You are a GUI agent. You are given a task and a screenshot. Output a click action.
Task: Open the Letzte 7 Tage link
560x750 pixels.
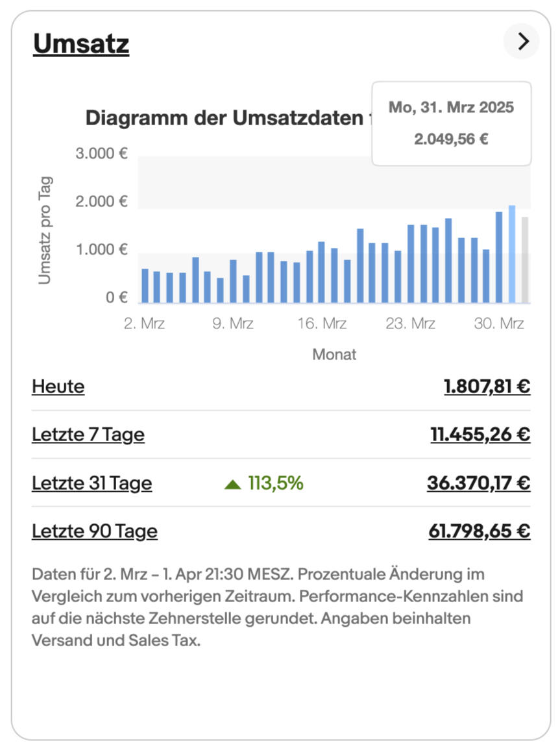pyautogui.click(x=88, y=435)
